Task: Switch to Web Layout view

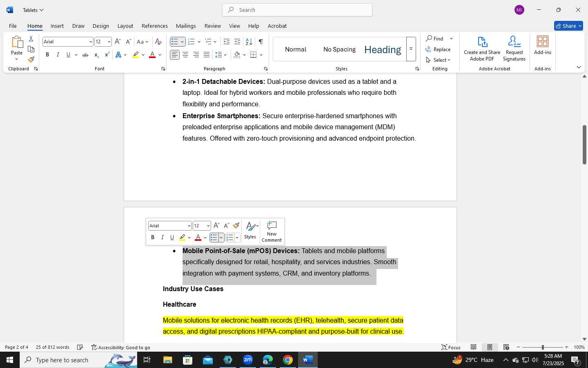Action: [x=506, y=347]
